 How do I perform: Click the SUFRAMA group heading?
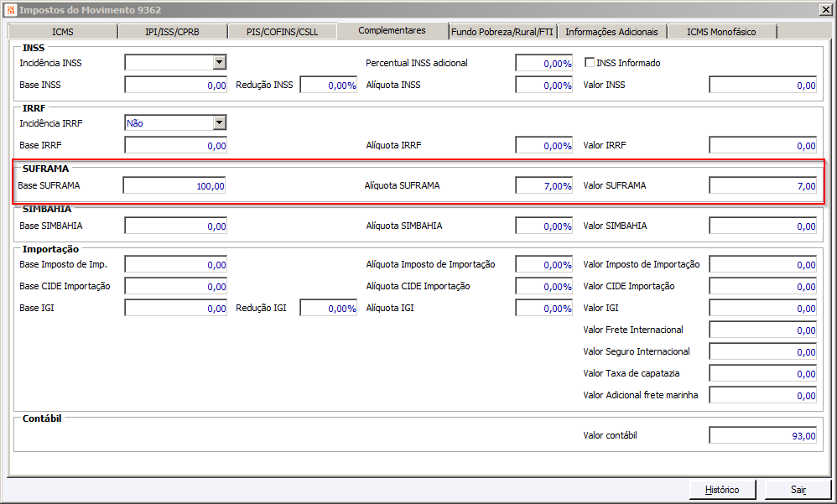coord(46,169)
